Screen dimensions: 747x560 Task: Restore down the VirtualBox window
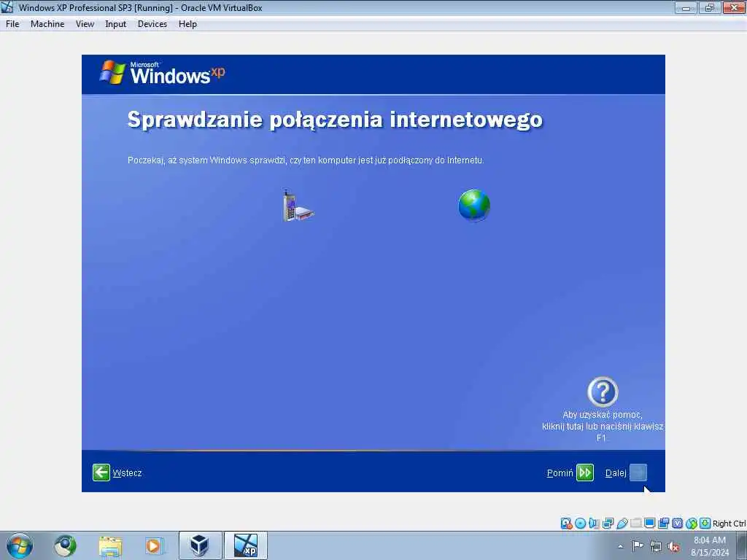[709, 7]
